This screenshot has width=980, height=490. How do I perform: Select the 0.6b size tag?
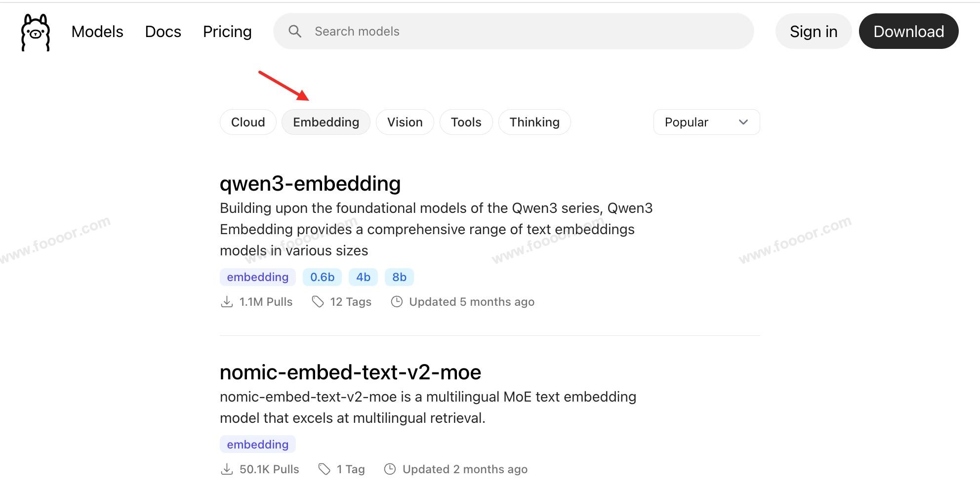(323, 277)
